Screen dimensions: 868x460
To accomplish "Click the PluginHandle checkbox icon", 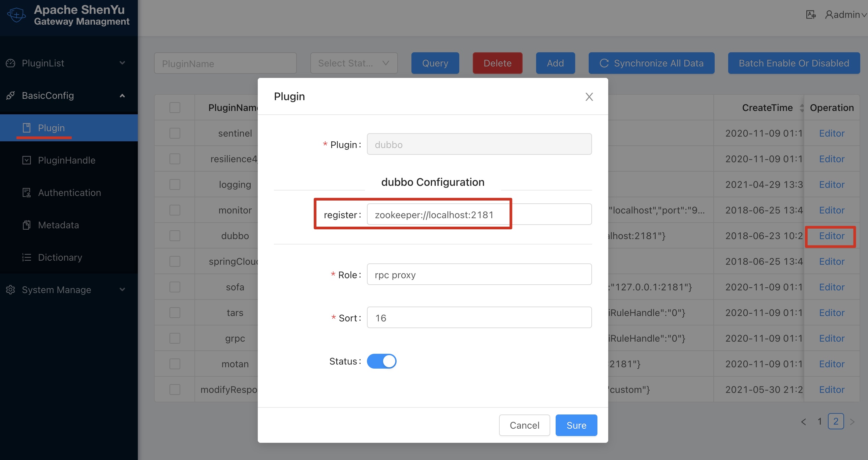I will 27,160.
